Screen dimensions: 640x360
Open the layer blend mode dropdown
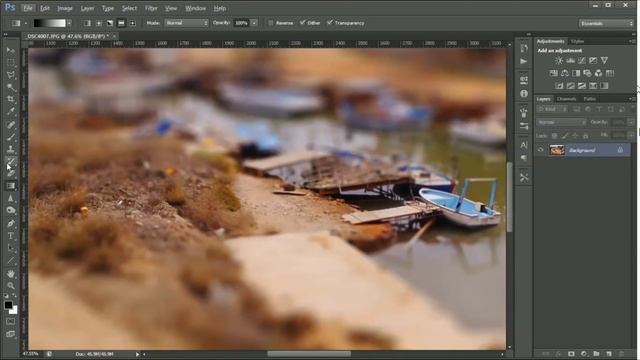561,122
